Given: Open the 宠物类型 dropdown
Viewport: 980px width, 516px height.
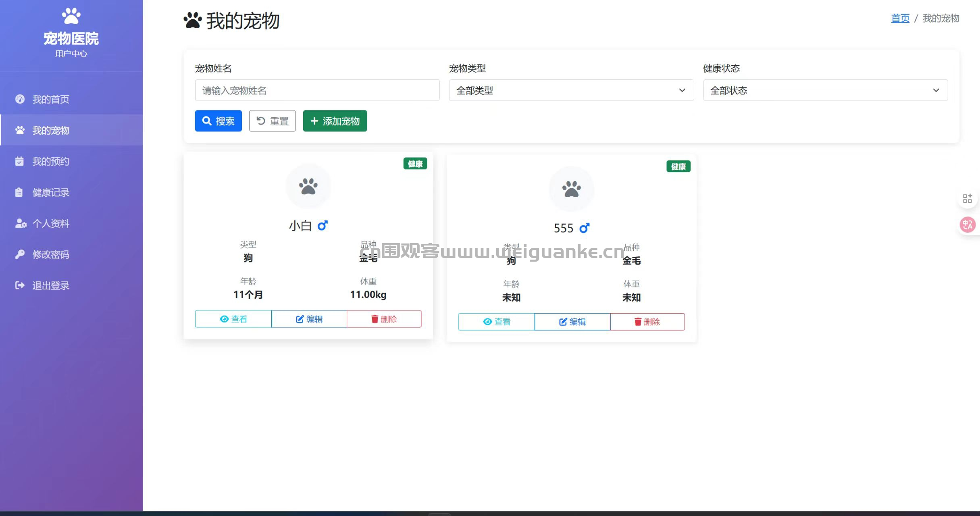Looking at the screenshot, I should point(571,90).
